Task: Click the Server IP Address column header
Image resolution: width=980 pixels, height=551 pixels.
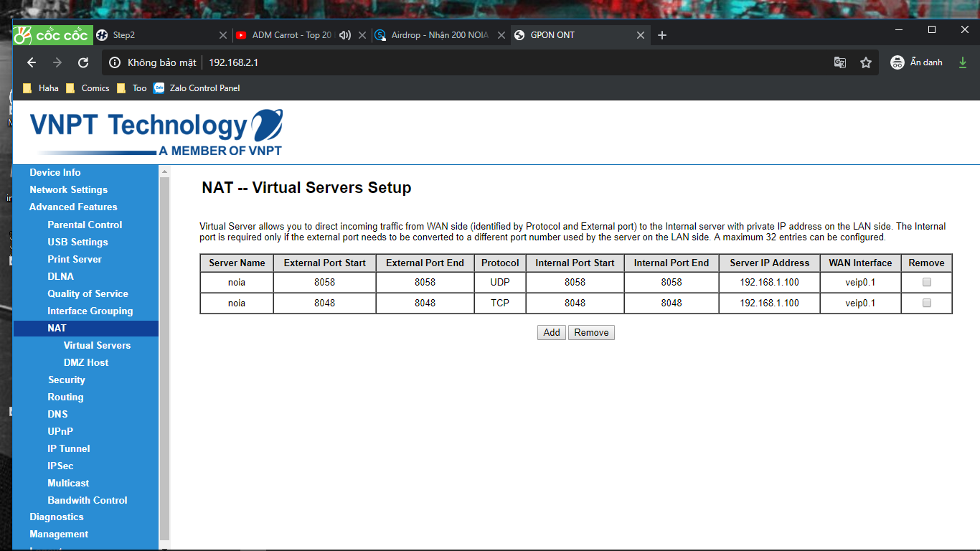Action: [770, 263]
